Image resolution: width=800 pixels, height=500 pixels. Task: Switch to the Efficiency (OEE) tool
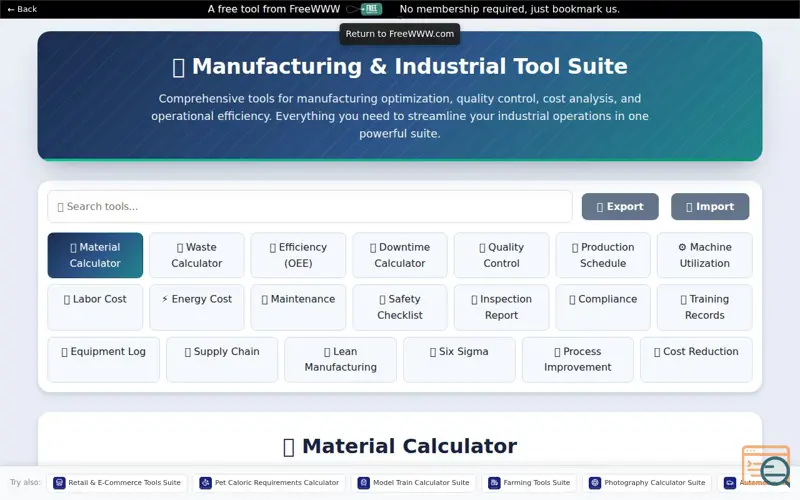click(x=298, y=255)
